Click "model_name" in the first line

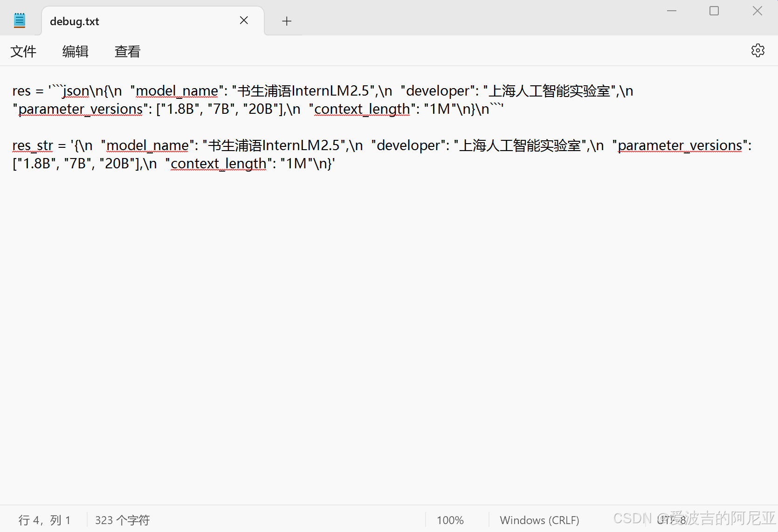tap(177, 91)
